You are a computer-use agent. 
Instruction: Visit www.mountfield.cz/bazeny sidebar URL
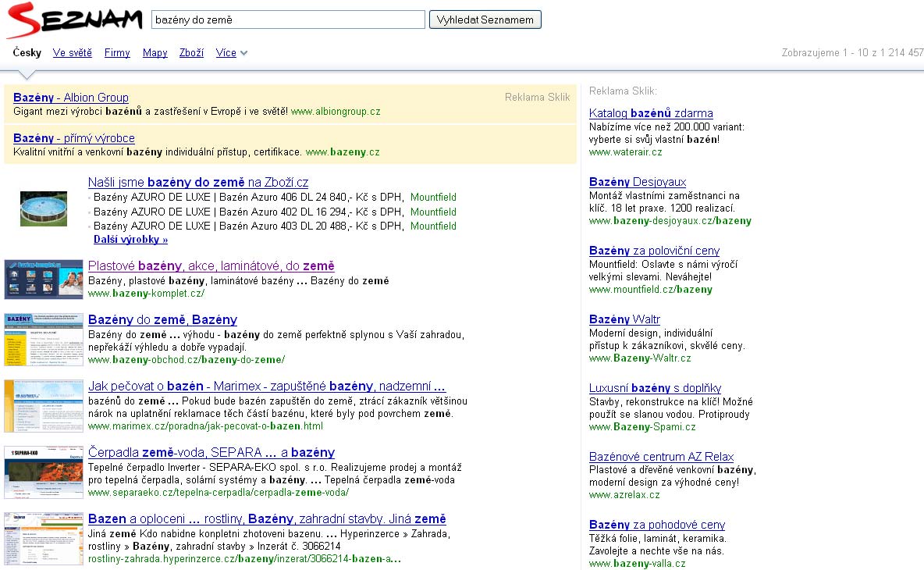[651, 290]
